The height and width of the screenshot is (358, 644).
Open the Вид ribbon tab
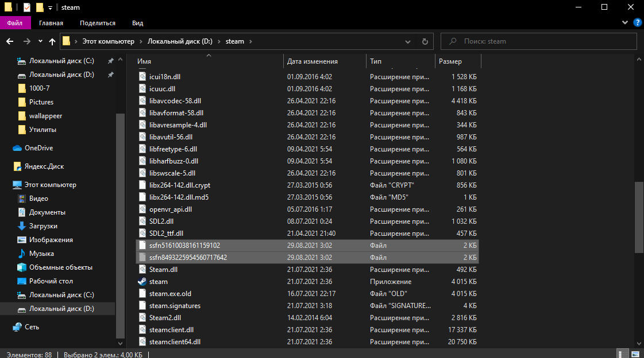[137, 23]
